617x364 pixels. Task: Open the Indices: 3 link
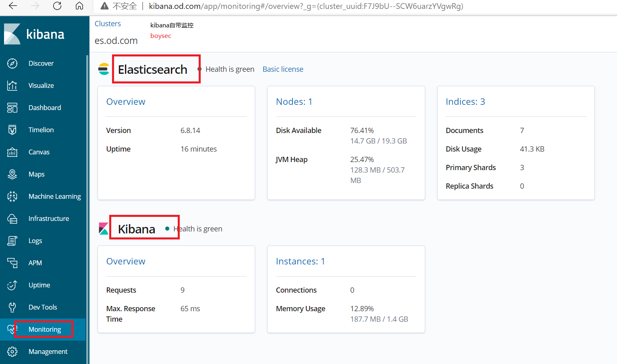[x=465, y=102]
